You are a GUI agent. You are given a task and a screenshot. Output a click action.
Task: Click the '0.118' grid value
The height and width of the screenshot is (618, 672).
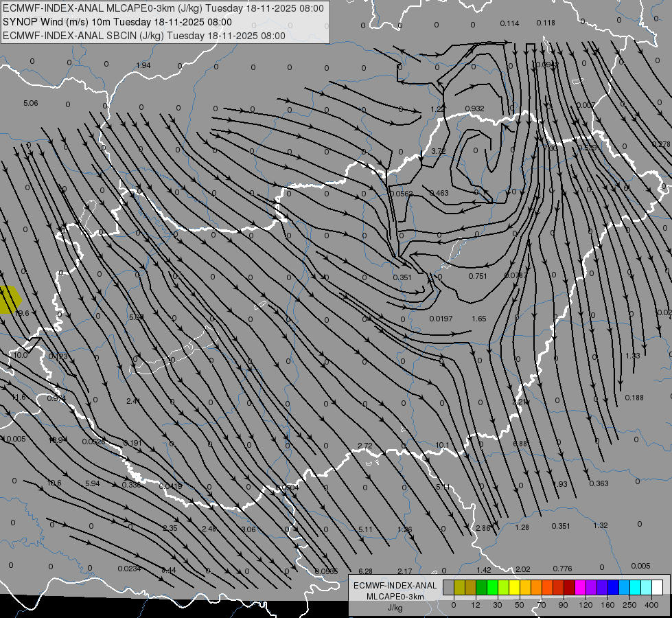(546, 23)
